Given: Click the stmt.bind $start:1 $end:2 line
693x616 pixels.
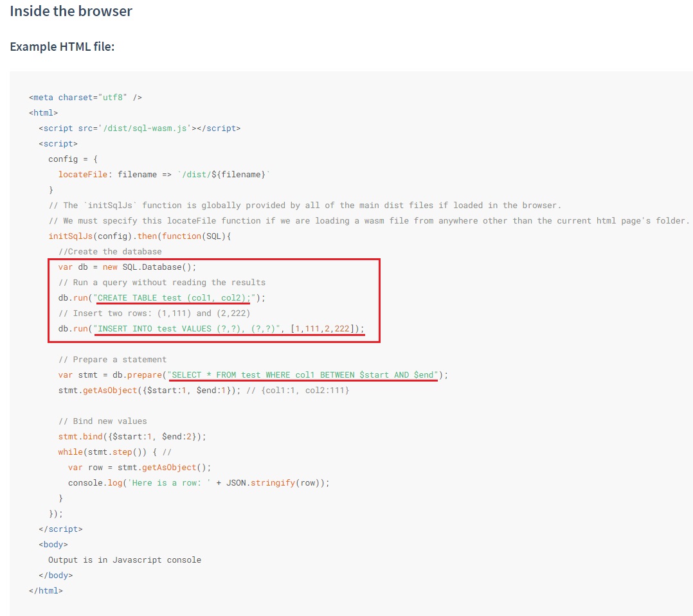Looking at the screenshot, I should coord(132,437).
